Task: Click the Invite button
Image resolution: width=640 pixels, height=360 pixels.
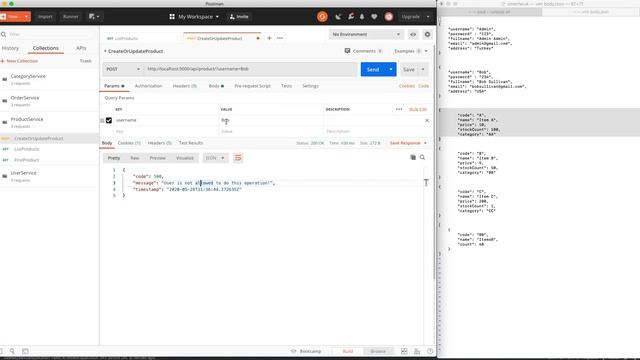Action: (239, 17)
